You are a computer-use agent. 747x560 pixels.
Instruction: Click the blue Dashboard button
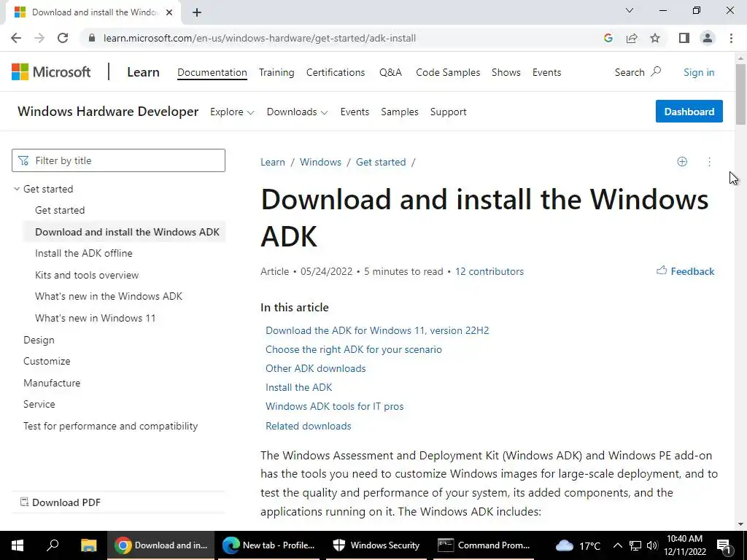coord(689,112)
